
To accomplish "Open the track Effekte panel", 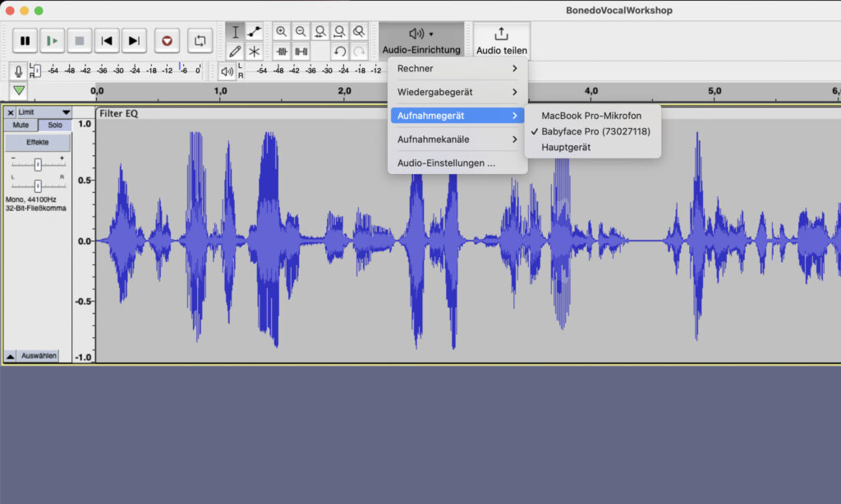I will [x=38, y=142].
